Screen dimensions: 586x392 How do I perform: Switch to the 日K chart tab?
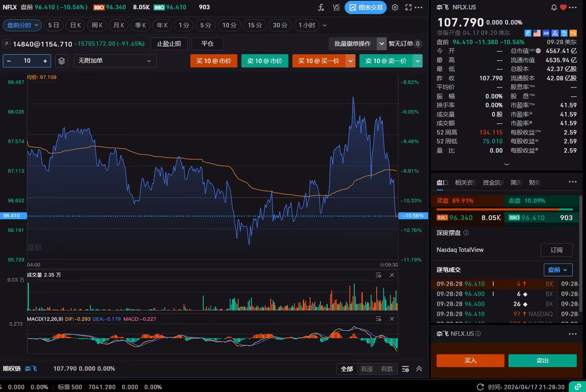pos(76,25)
